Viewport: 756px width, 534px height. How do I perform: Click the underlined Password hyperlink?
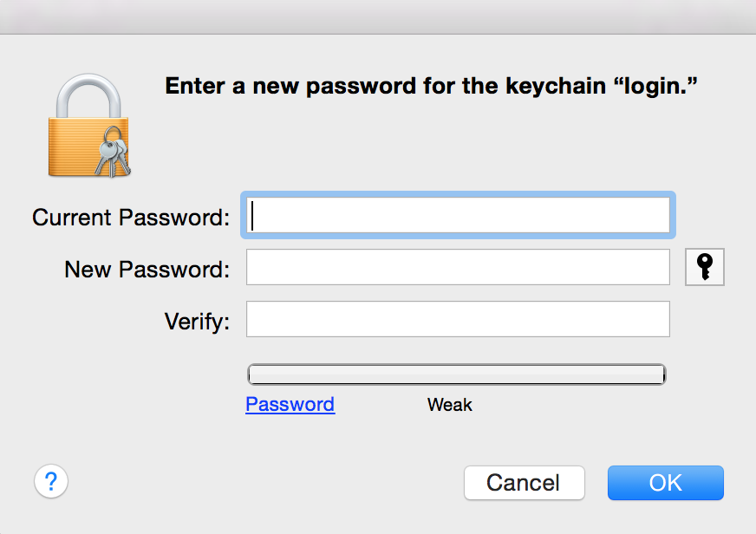point(290,404)
